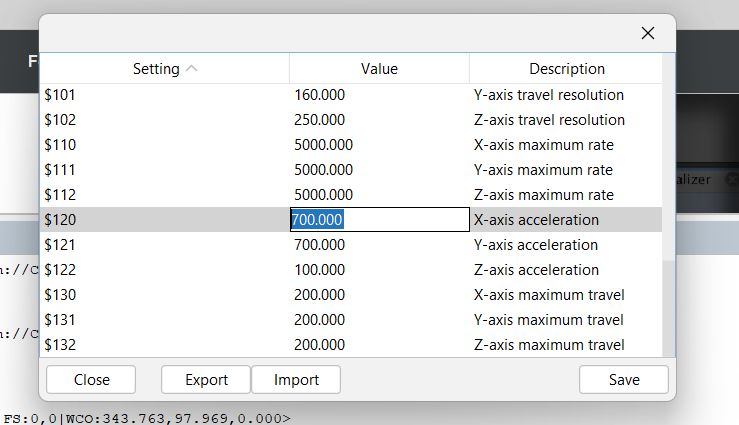Select the $130 setting cell
This screenshot has width=739, height=425.
[164, 294]
